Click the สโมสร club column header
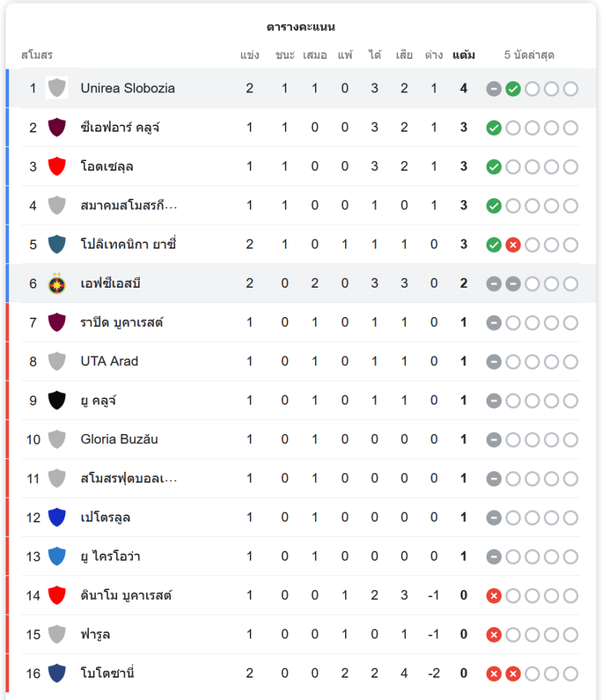 tap(36, 55)
